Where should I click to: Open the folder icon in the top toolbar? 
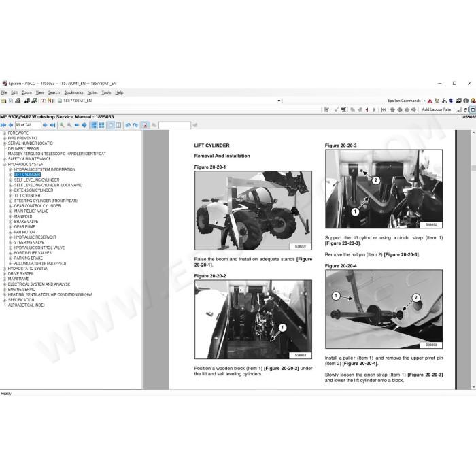point(3,101)
